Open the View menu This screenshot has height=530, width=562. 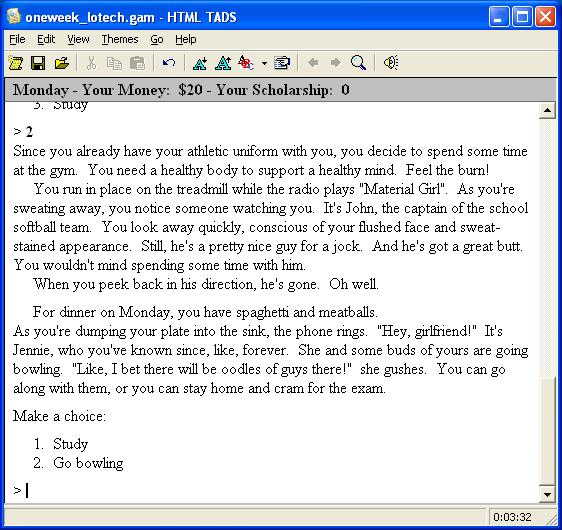pyautogui.click(x=78, y=39)
